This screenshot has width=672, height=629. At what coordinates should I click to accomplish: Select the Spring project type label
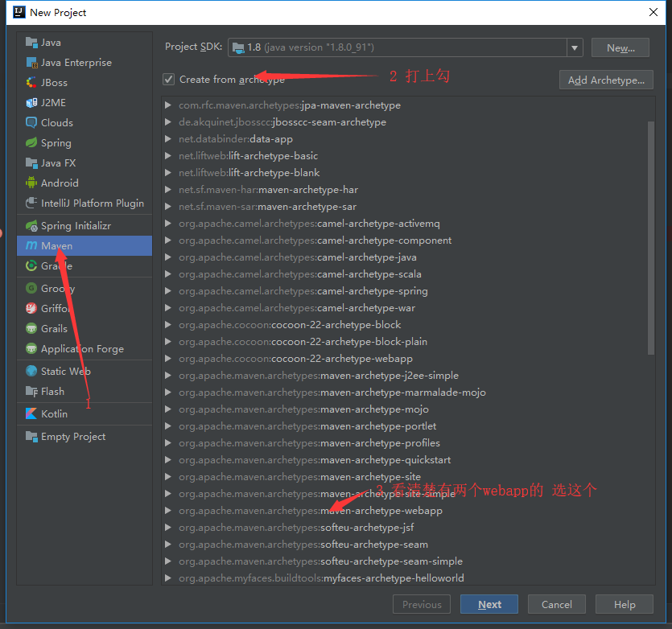(x=56, y=143)
